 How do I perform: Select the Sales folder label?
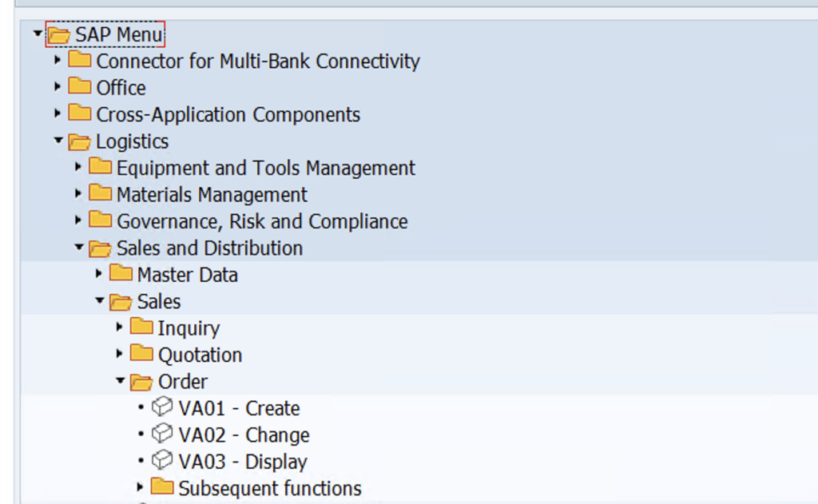[159, 302]
